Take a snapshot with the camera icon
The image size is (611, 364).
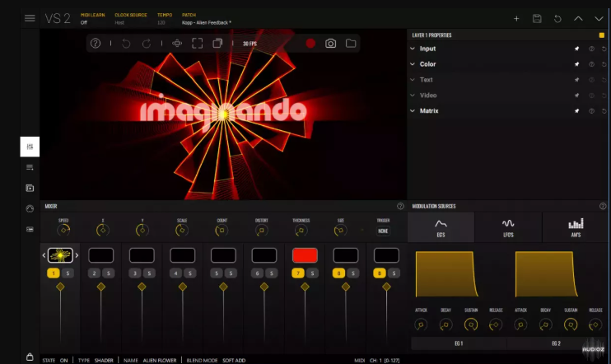pos(330,43)
